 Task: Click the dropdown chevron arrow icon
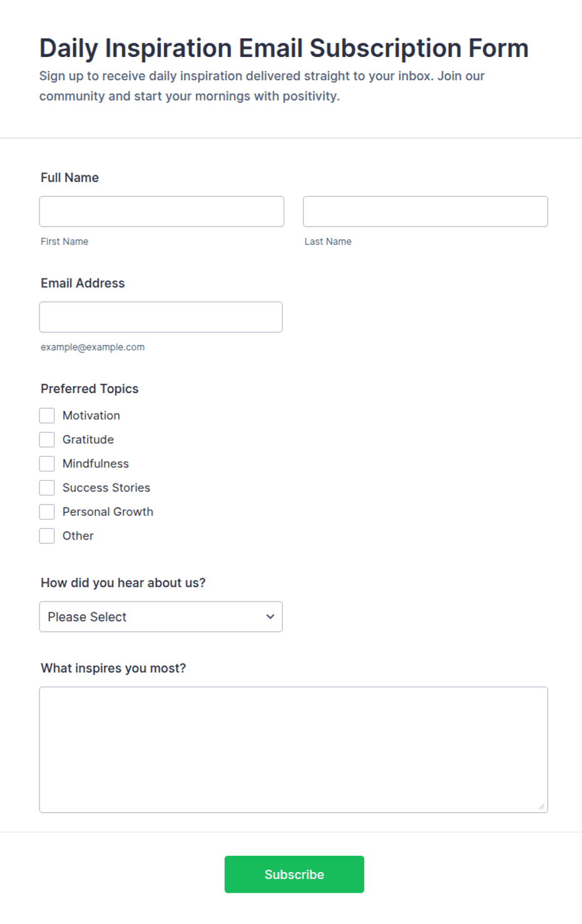coord(270,617)
